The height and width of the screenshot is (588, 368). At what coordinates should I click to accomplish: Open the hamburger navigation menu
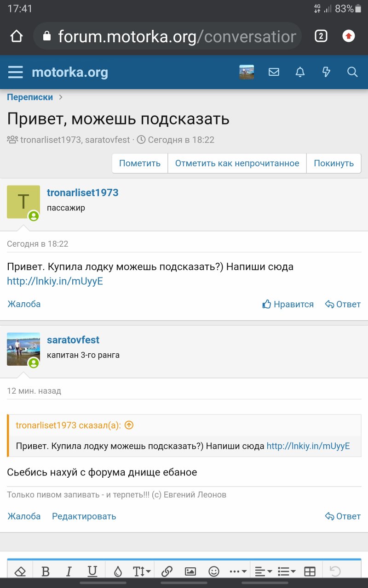[x=16, y=72]
